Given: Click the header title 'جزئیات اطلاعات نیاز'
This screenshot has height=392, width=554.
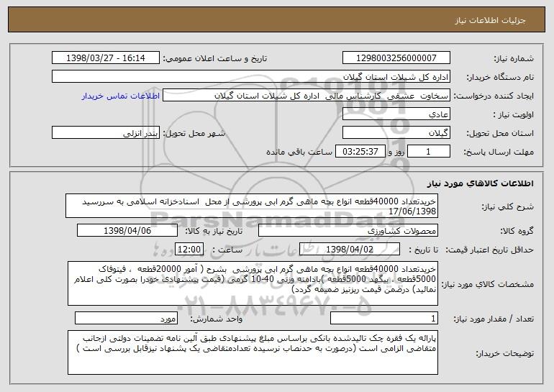Looking at the screenshot, I should pos(490,20).
